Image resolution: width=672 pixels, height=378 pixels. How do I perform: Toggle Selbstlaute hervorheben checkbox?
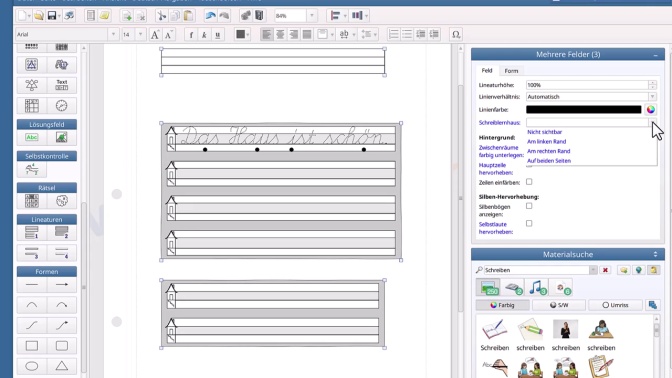[529, 223]
